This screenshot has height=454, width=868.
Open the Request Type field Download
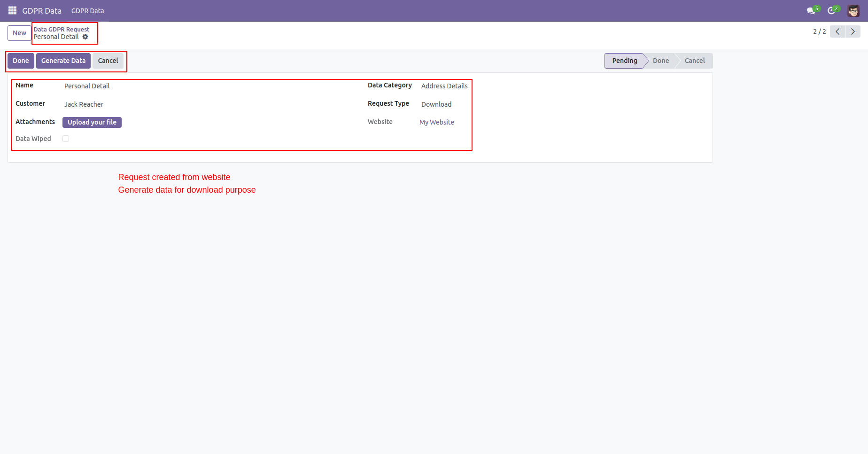(436, 104)
